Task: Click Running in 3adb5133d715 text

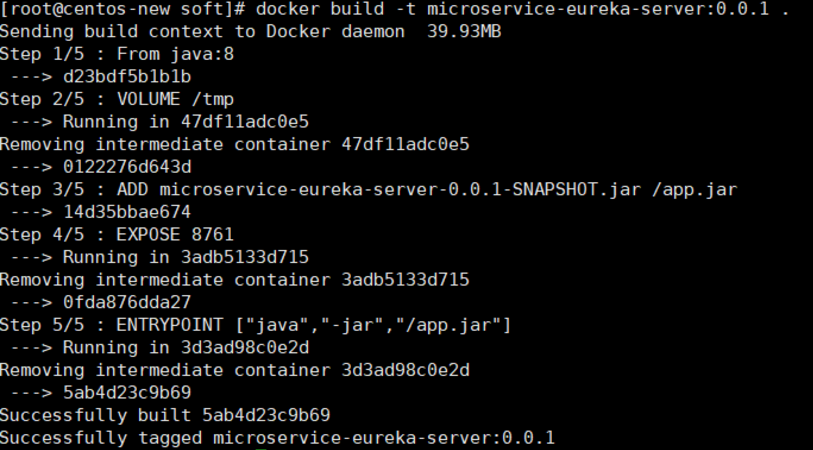Action: coord(186,257)
